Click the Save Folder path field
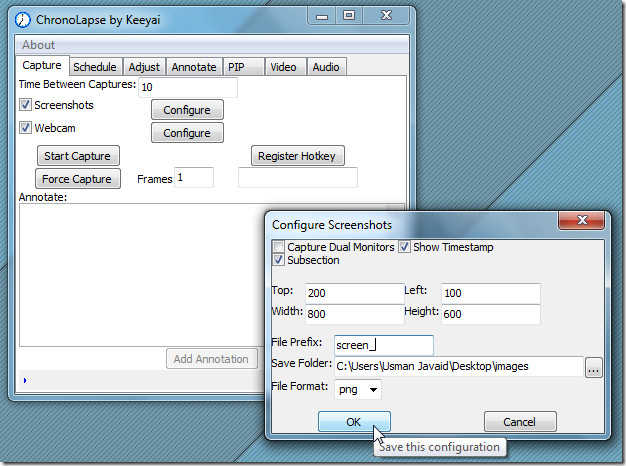This screenshot has width=626, height=466. pos(459,367)
